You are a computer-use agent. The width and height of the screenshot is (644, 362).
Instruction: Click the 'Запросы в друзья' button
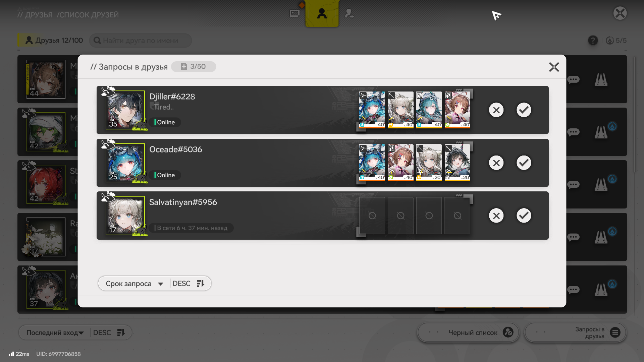point(576,333)
